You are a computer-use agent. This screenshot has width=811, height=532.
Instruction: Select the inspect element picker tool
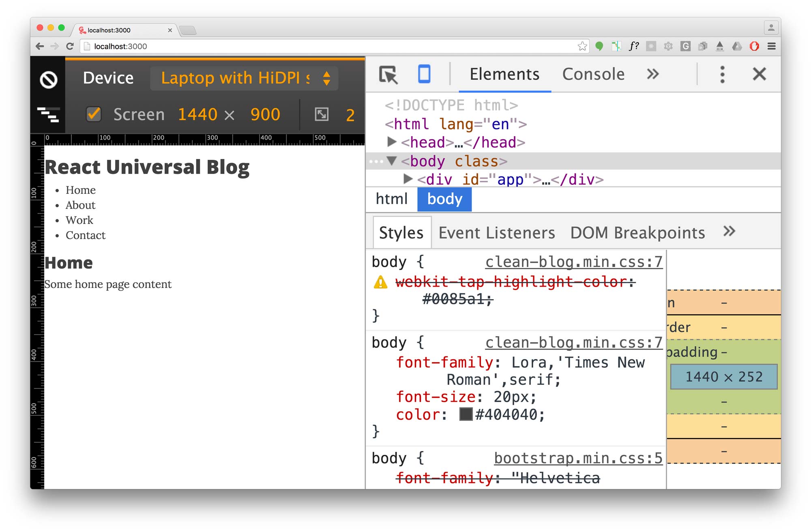click(x=387, y=74)
